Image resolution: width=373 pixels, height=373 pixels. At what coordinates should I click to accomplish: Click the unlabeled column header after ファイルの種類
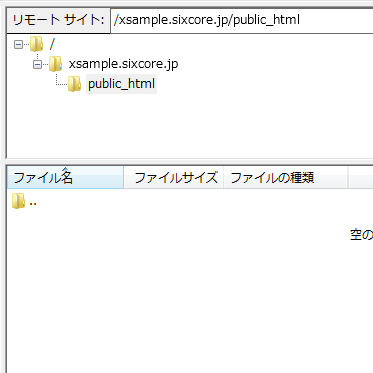coord(361,177)
